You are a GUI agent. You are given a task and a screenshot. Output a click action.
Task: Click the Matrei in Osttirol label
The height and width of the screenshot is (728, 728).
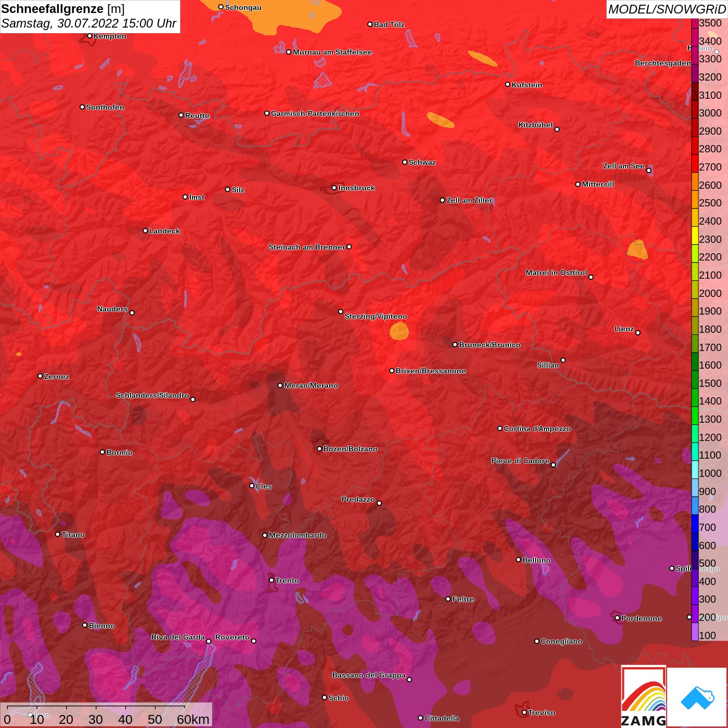tap(556, 272)
